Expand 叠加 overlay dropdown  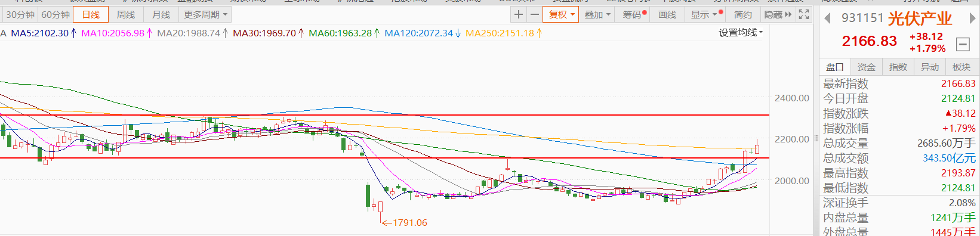(597, 14)
